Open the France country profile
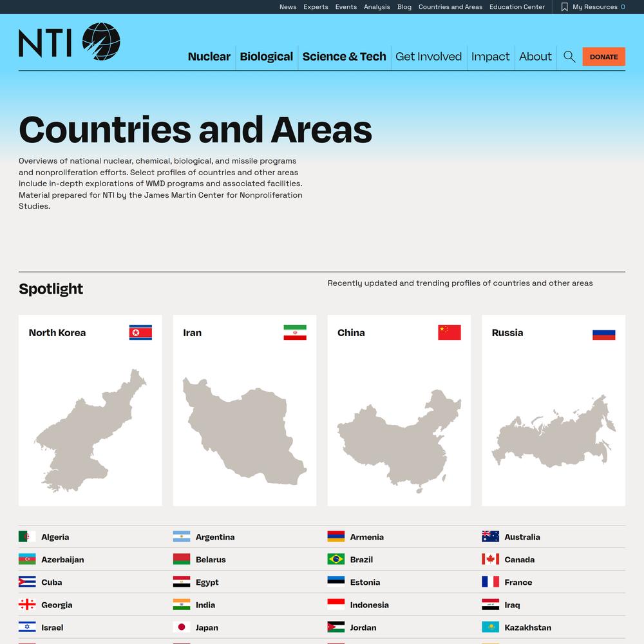The width and height of the screenshot is (644, 644). click(x=518, y=582)
